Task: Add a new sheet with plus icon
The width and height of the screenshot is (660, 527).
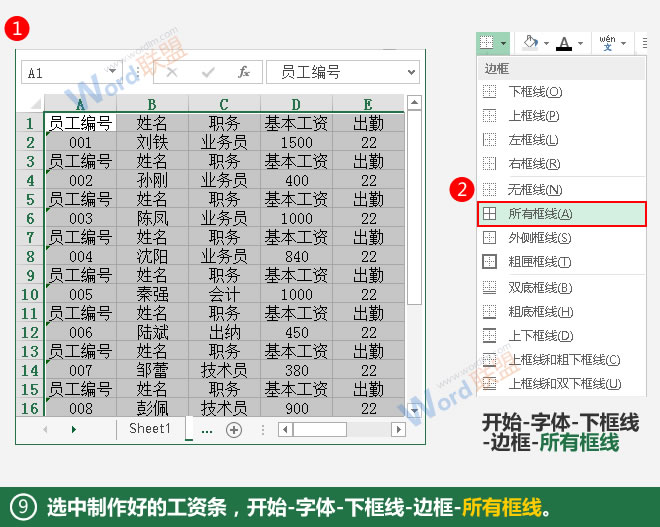Action: tap(234, 429)
